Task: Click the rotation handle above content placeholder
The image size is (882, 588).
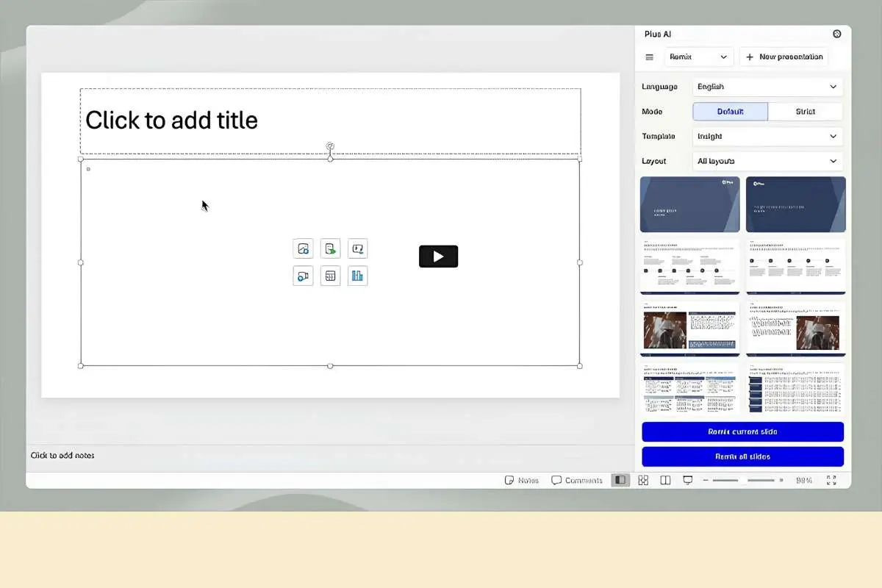Action: coord(330,146)
